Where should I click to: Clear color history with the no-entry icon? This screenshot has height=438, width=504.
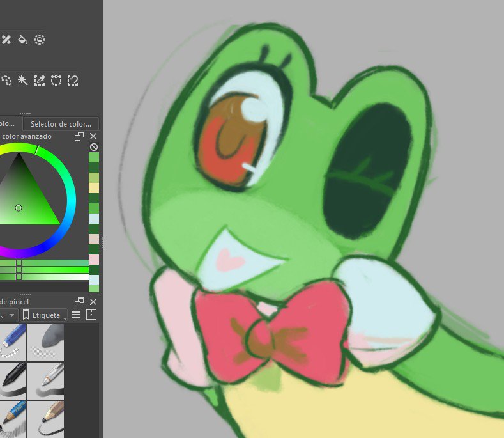[94, 147]
